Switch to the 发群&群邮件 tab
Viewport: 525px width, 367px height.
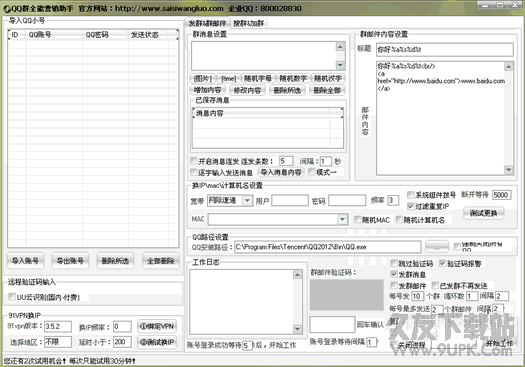(207, 23)
